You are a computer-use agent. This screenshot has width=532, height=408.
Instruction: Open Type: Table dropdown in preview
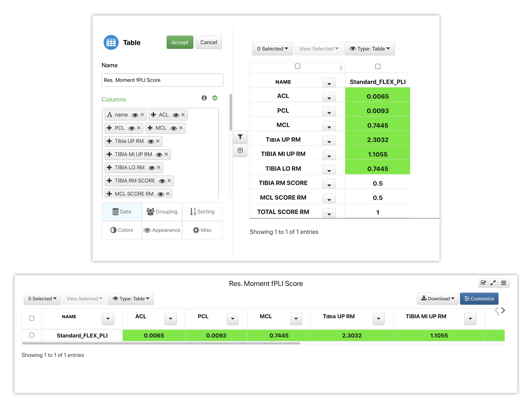370,49
